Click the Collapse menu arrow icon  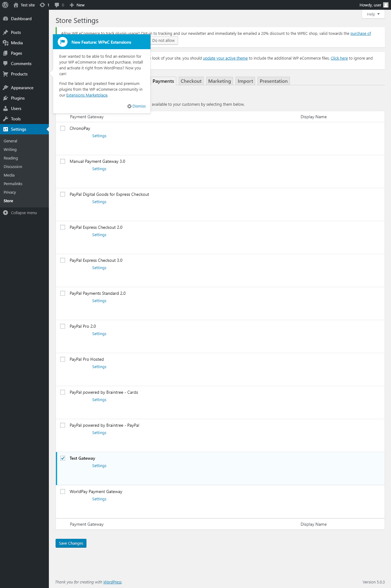click(5, 213)
